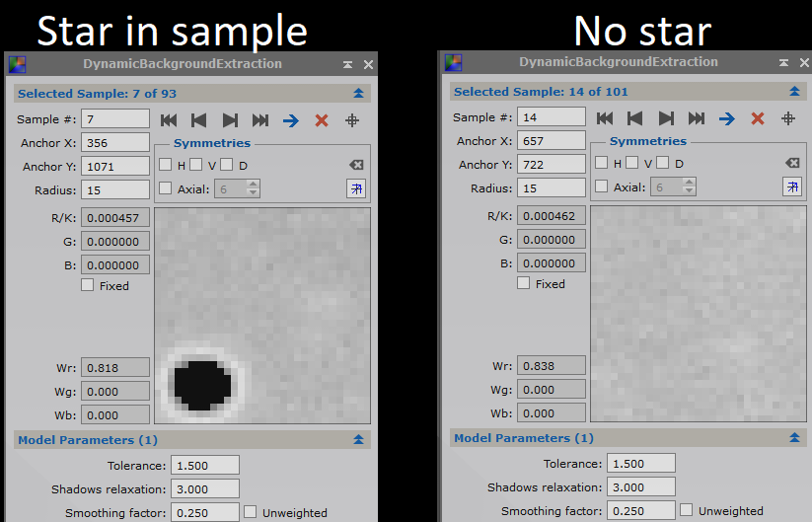This screenshot has height=522, width=812.
Task: Click Anchor Y field showing 722
Action: 552,164
